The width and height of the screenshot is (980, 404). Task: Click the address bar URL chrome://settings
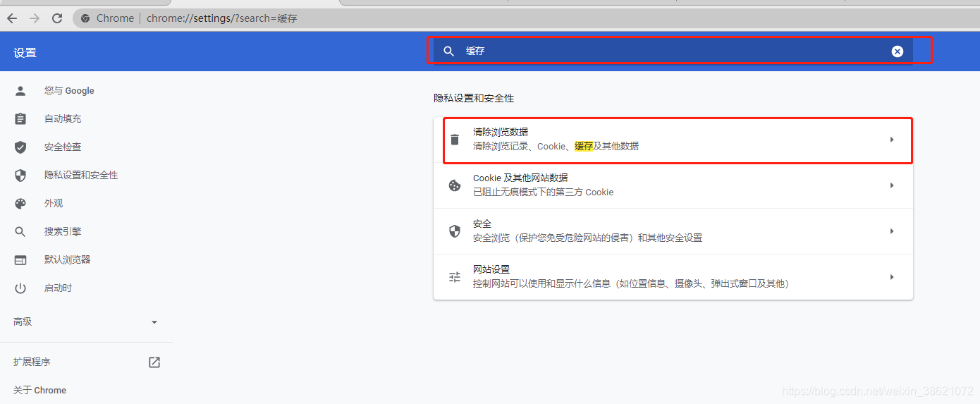pos(222,18)
